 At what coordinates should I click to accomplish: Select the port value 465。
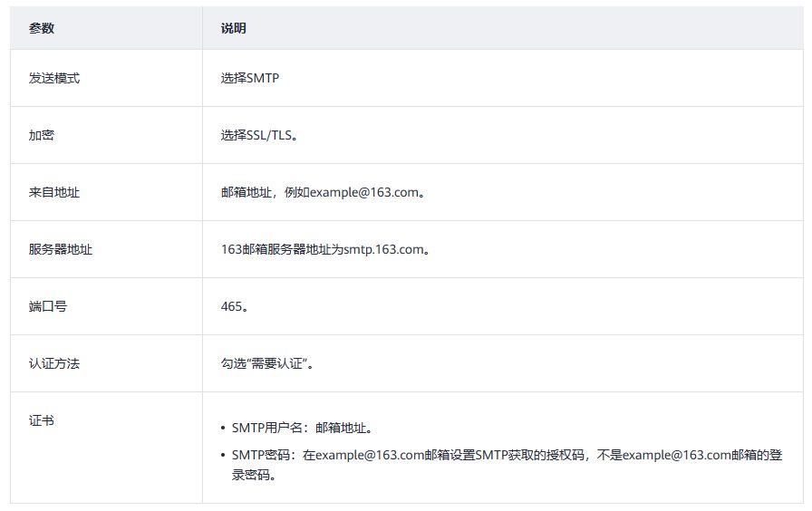pos(235,306)
